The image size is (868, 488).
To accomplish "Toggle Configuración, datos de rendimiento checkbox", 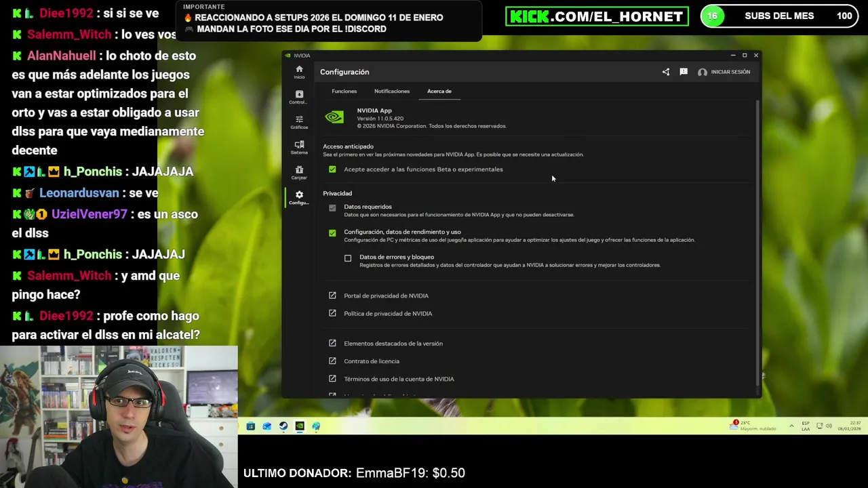I will (332, 232).
